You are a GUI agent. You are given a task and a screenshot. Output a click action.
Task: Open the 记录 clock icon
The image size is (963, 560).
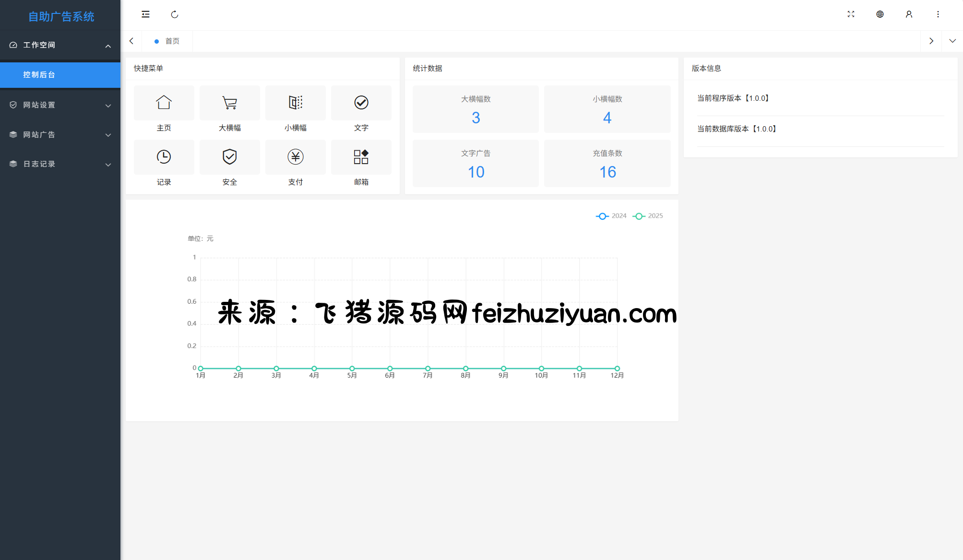click(x=164, y=157)
